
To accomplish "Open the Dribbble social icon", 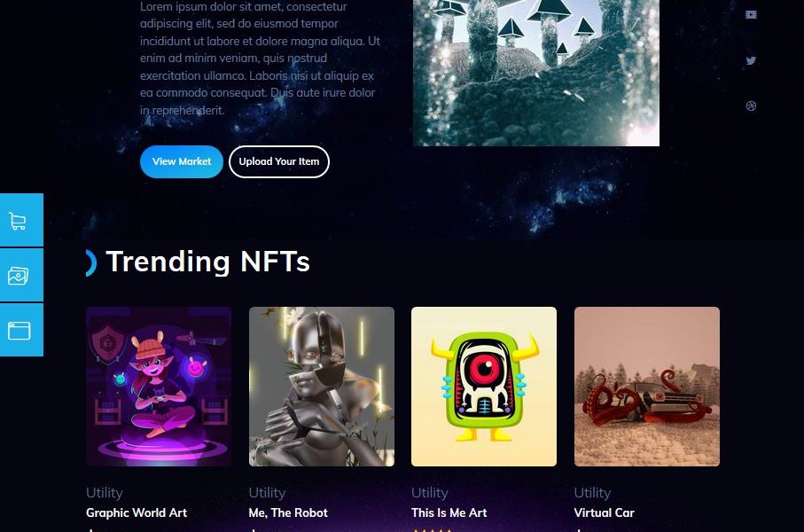I will coord(751,106).
